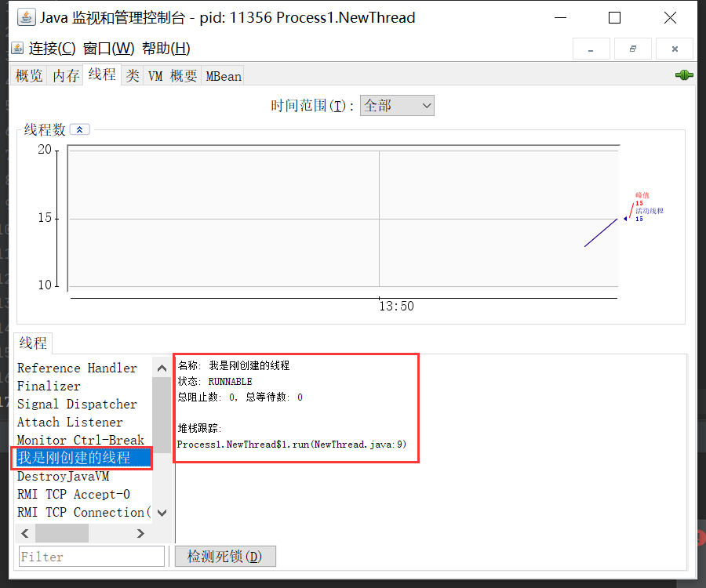Open the 连接(C) menu

53,48
